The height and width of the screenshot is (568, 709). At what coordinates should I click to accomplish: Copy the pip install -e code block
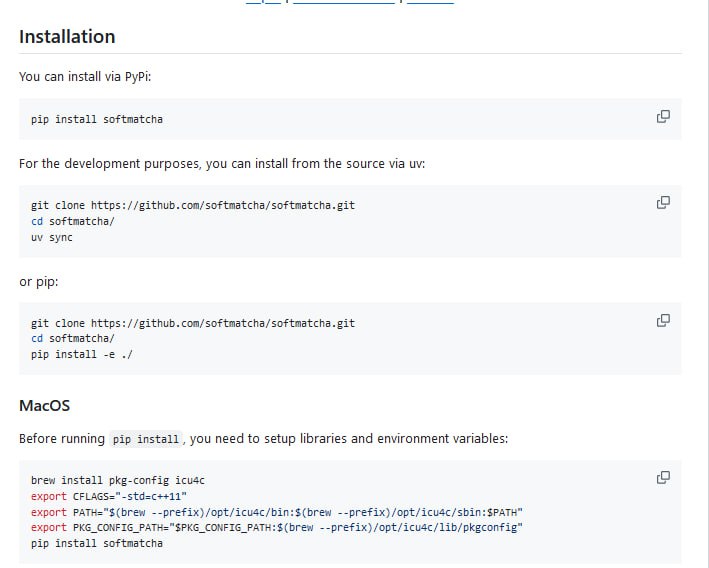[x=662, y=321]
